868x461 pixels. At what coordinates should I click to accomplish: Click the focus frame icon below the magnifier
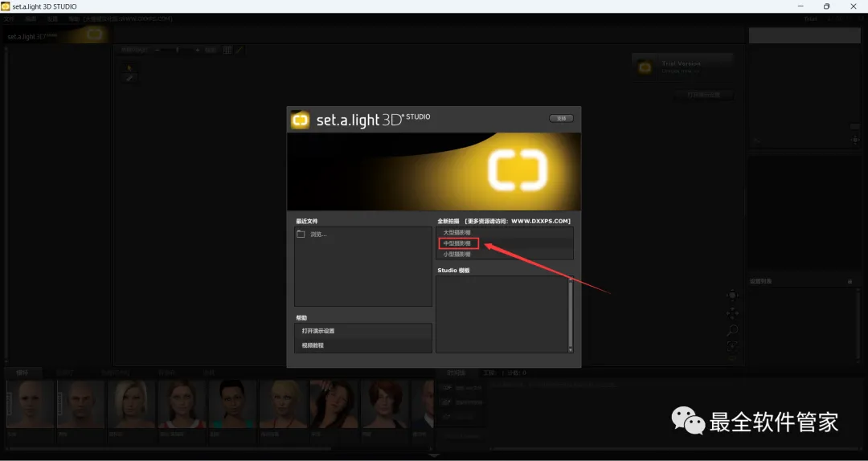click(x=732, y=346)
